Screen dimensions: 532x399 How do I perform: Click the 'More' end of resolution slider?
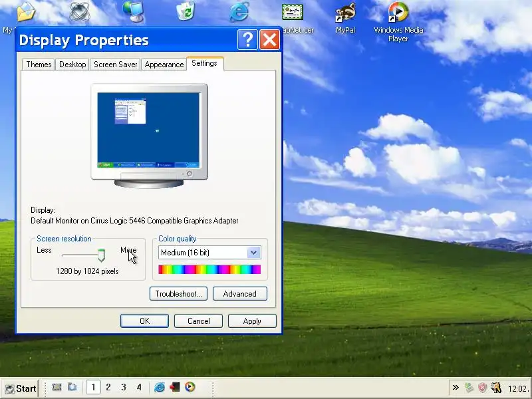128,251
